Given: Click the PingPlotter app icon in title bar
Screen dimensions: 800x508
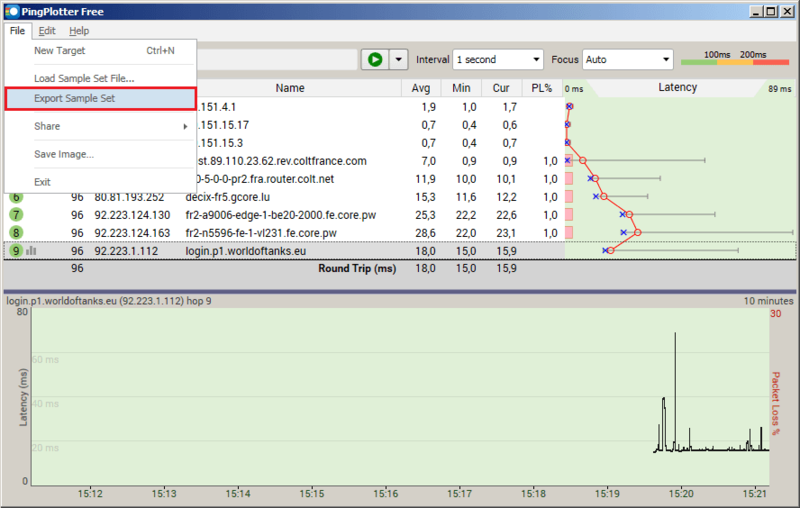Looking at the screenshot, I should (12, 11).
